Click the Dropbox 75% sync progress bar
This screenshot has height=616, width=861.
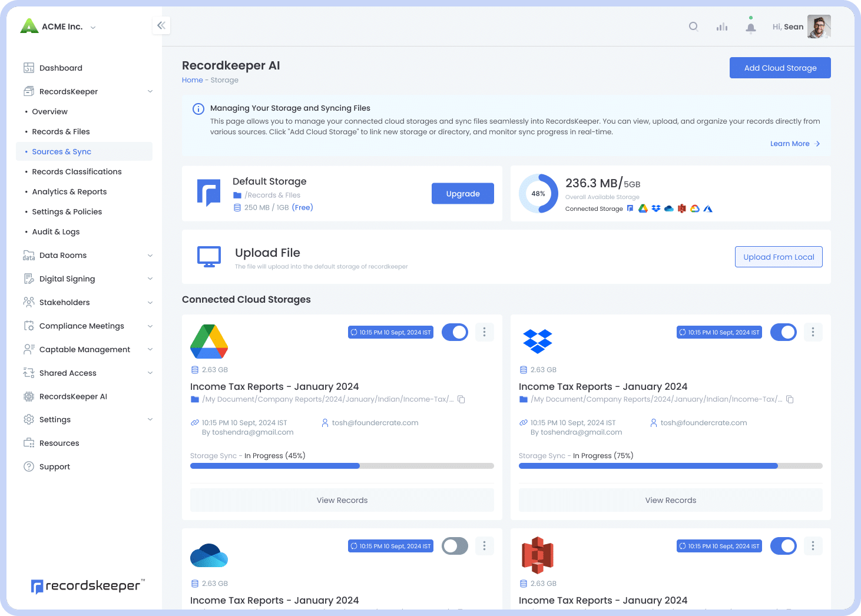pyautogui.click(x=671, y=466)
